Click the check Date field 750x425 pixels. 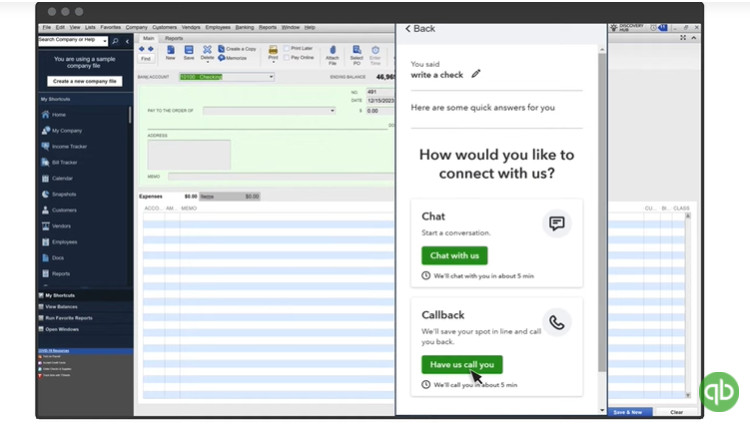(x=381, y=101)
